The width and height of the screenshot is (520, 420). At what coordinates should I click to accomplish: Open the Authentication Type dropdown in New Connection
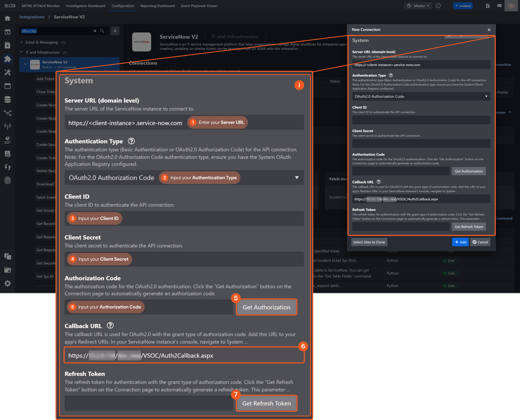421,96
